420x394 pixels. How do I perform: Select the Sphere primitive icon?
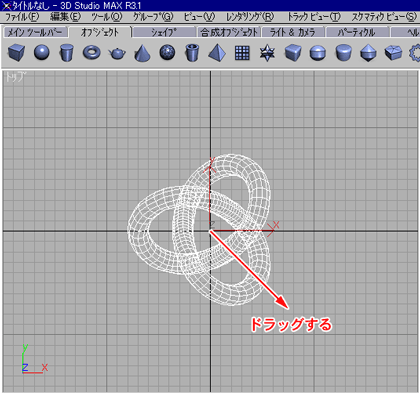coord(42,53)
